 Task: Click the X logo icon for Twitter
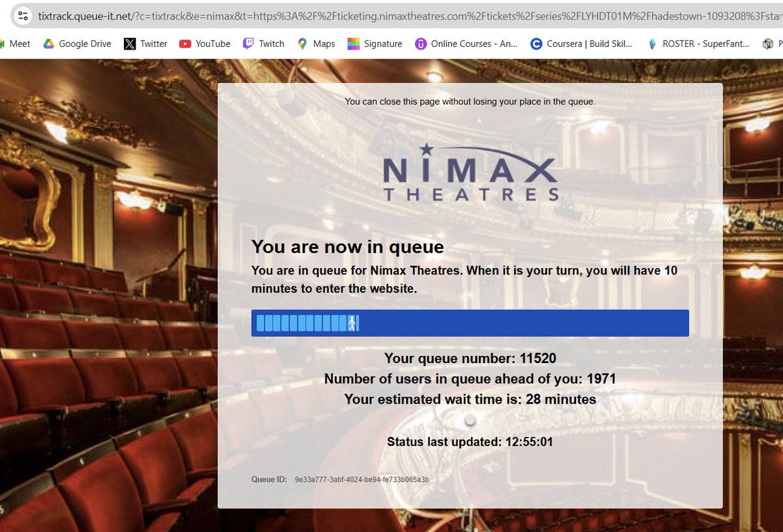tap(130, 44)
